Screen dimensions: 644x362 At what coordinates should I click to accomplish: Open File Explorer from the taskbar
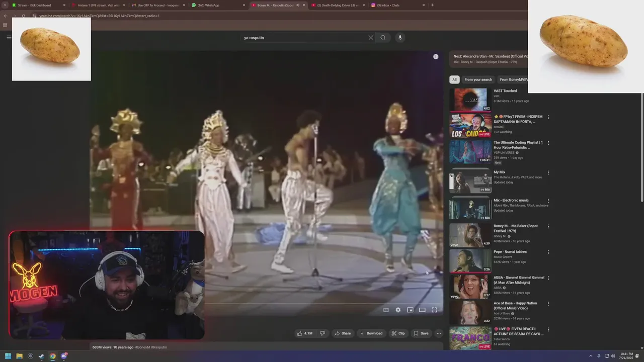tap(19, 356)
